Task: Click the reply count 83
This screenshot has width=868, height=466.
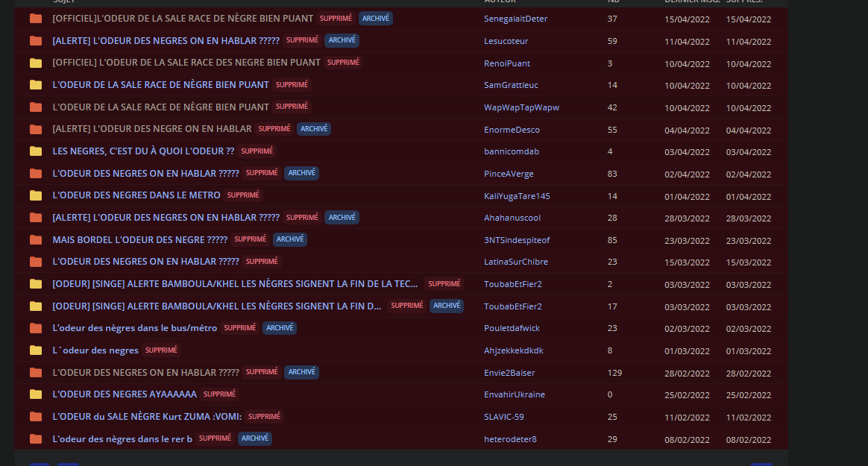Action: pyautogui.click(x=612, y=174)
